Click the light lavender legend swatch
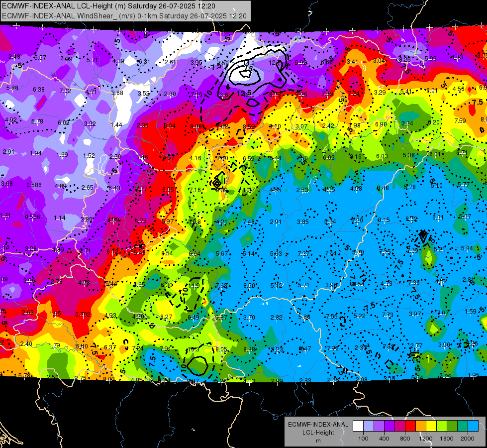 point(368,426)
